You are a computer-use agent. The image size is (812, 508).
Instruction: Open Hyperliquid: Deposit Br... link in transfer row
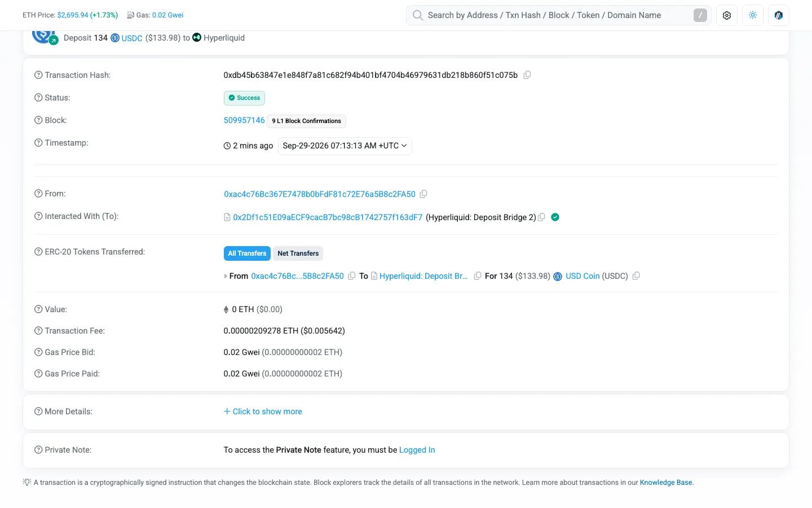(423, 276)
